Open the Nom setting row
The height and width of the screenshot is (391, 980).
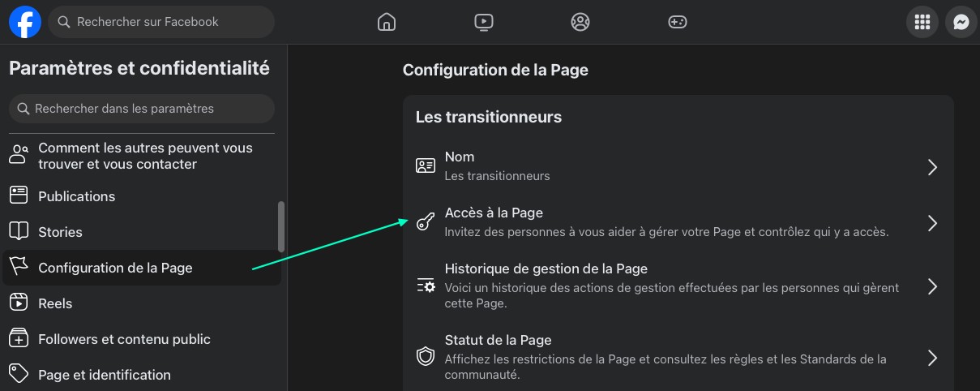tap(678, 166)
